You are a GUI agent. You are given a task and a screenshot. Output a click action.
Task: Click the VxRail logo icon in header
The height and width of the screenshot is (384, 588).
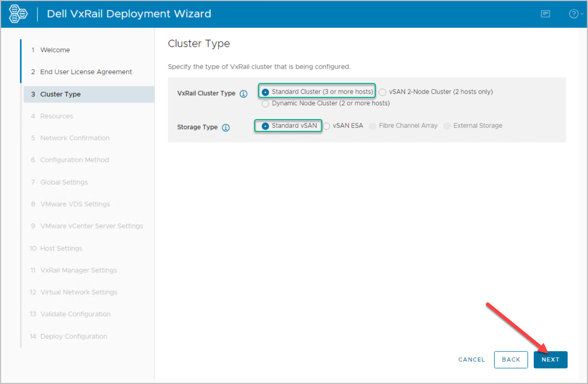pyautogui.click(x=18, y=14)
